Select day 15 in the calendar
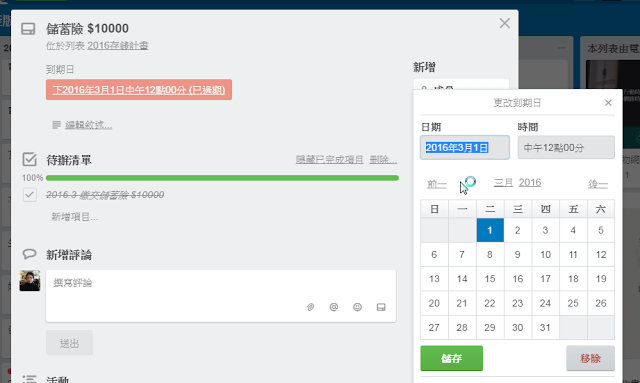This screenshot has width=640, height=383. 490,279
